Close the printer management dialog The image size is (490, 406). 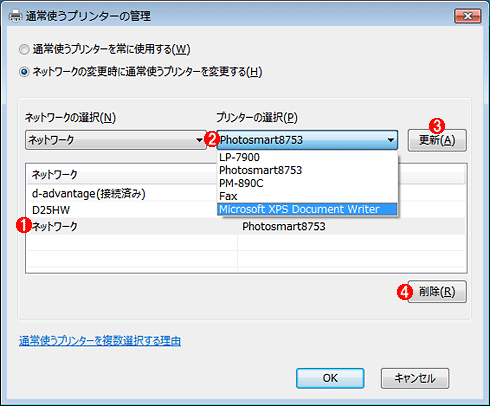pos(467,16)
